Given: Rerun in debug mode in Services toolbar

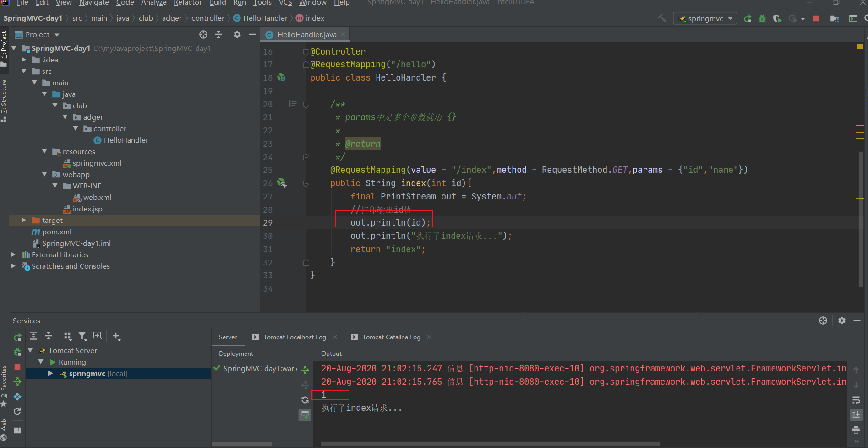Looking at the screenshot, I should [17, 352].
